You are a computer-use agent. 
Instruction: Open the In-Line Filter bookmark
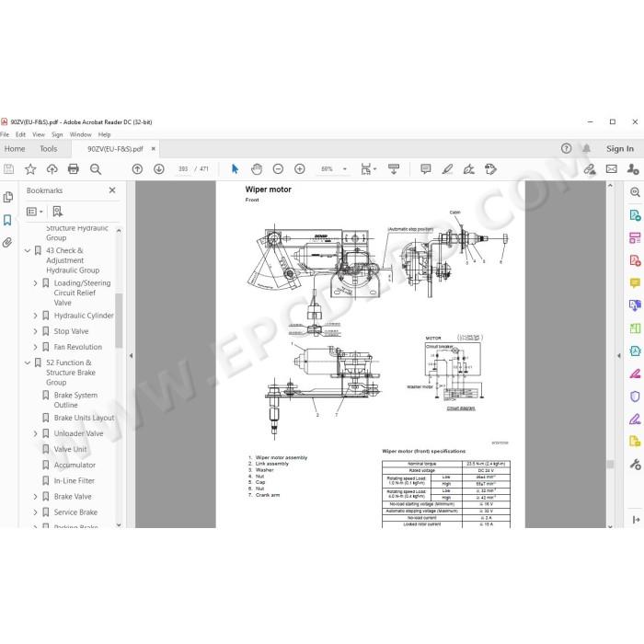[75, 480]
